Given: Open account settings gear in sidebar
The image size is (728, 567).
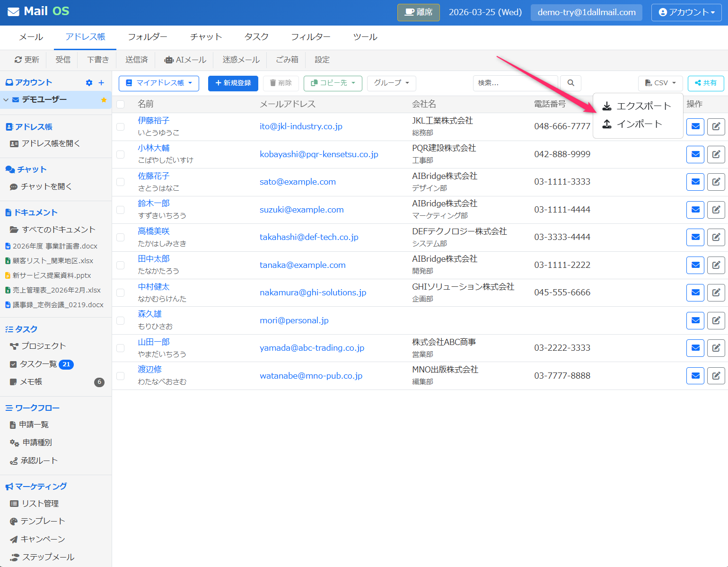Looking at the screenshot, I should tap(89, 83).
